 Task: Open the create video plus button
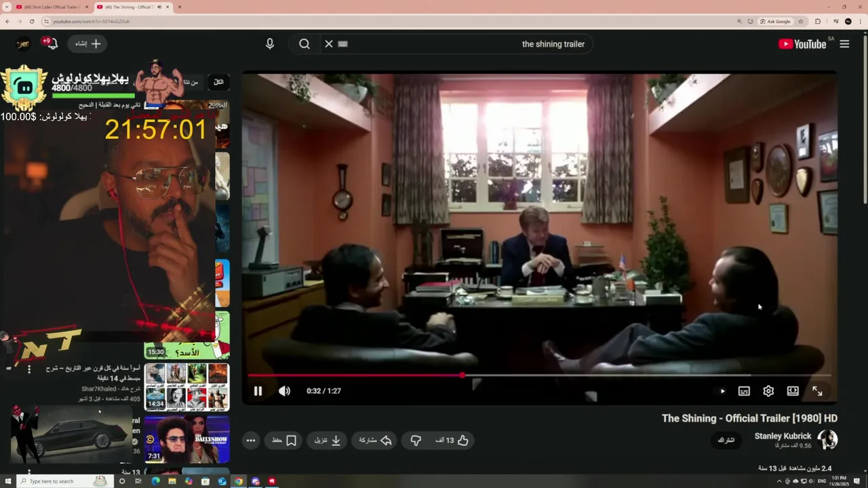(x=88, y=43)
